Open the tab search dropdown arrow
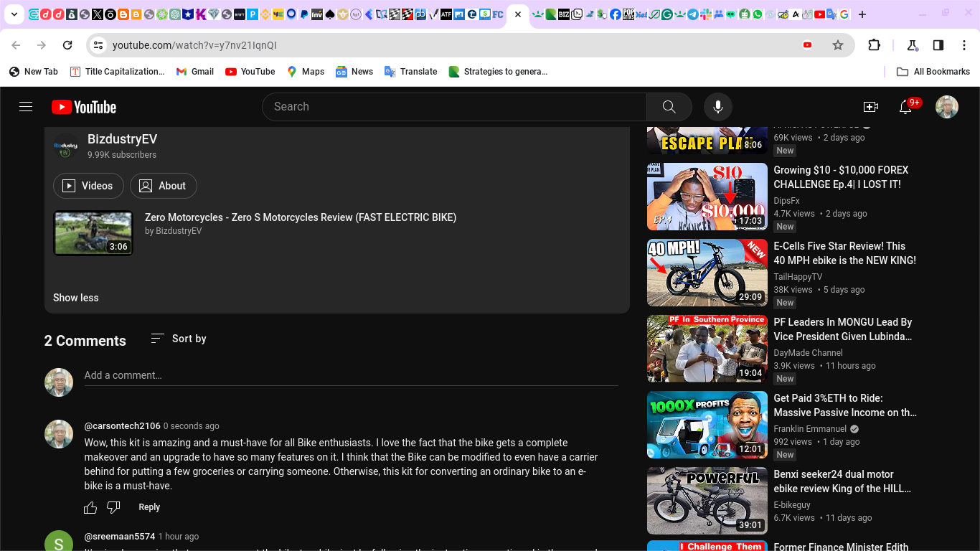980x551 pixels. [14, 14]
